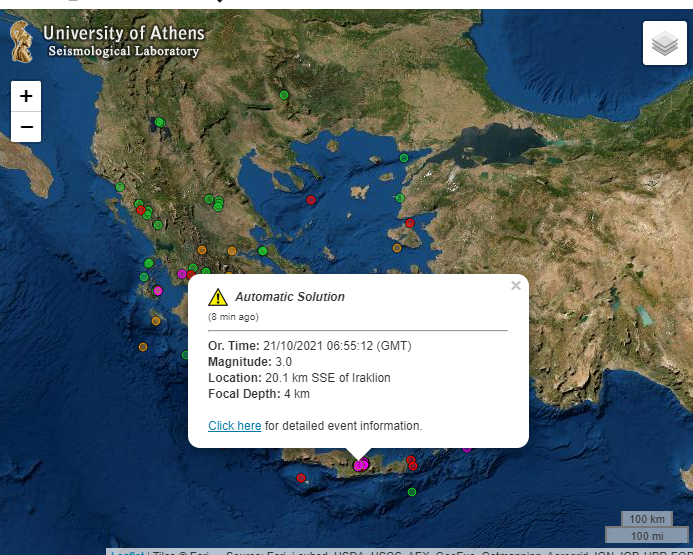Image resolution: width=693 pixels, height=555 pixels.
Task: Click the warning triangle icon in popup
Action: pos(217,297)
